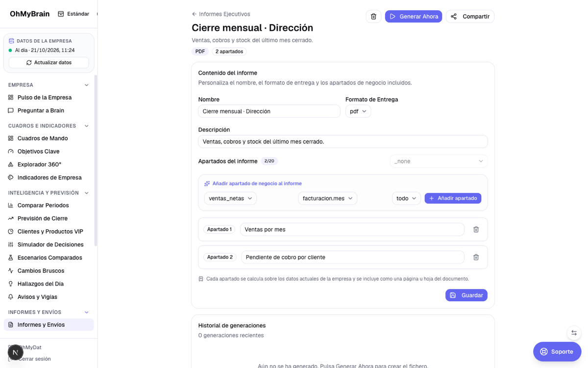The image size is (588, 368).
Task: Open Escenarios Comparados
Action: (49, 258)
